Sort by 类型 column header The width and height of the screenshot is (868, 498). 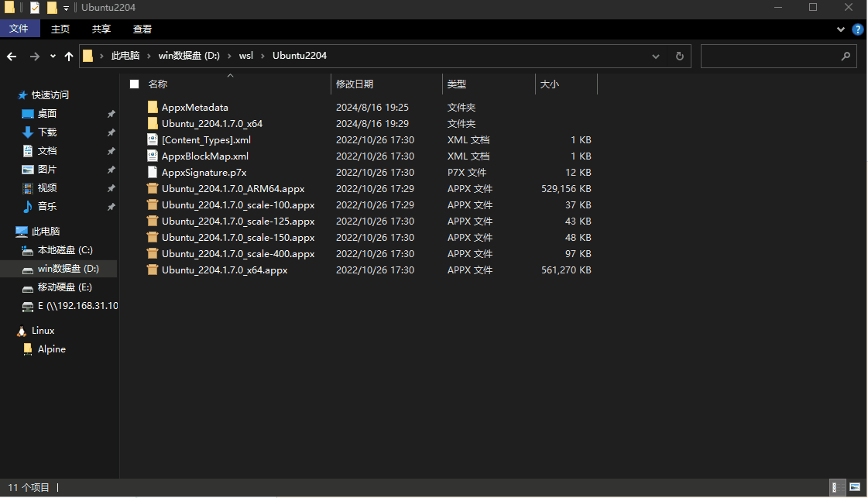pos(457,84)
